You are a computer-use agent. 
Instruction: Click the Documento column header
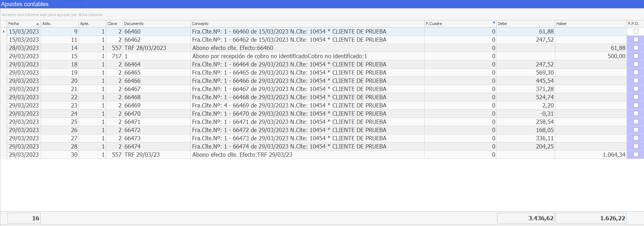(x=156, y=24)
